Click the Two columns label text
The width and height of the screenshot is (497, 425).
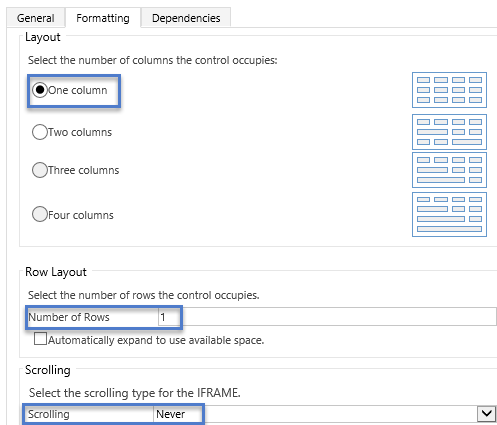[80, 132]
